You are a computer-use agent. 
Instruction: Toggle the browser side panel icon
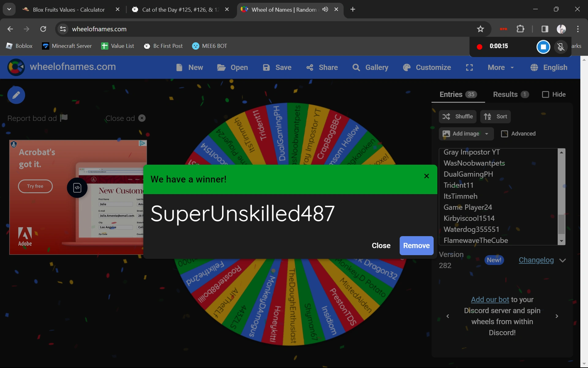tap(545, 29)
